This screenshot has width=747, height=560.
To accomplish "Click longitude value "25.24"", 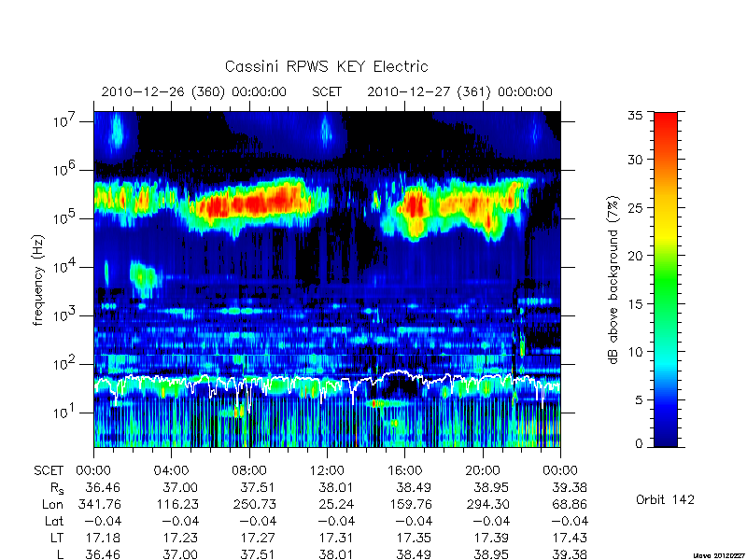I will pyautogui.click(x=336, y=504).
